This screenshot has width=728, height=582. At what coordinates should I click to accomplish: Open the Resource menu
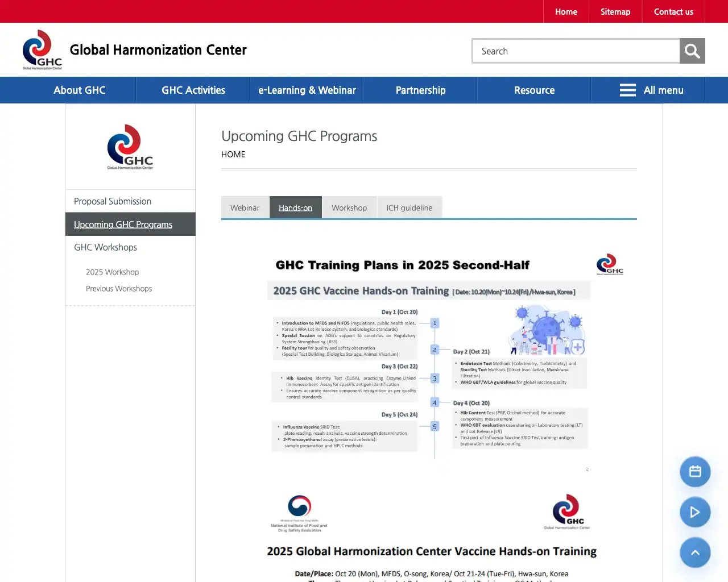coord(534,90)
